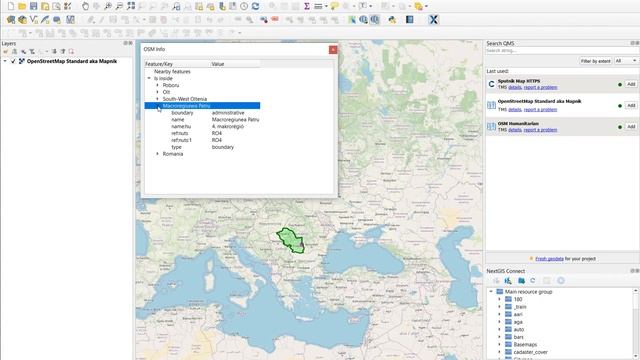Click the Search QMS input field
The height and width of the screenshot is (360, 640).
[x=562, y=51]
